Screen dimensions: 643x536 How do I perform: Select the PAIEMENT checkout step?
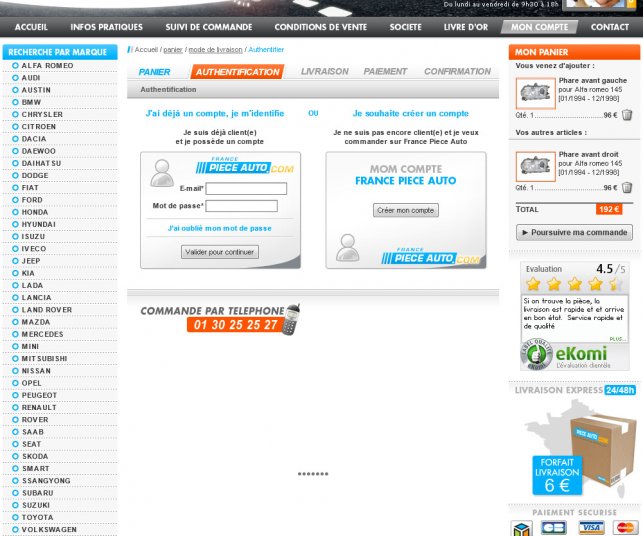pyautogui.click(x=385, y=71)
